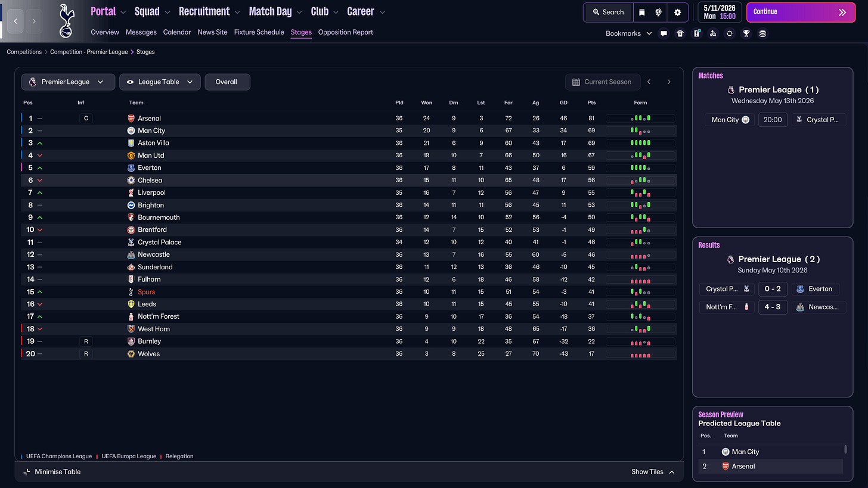The image size is (868, 488).
Task: Click the Current Season button
Action: pyautogui.click(x=603, y=82)
